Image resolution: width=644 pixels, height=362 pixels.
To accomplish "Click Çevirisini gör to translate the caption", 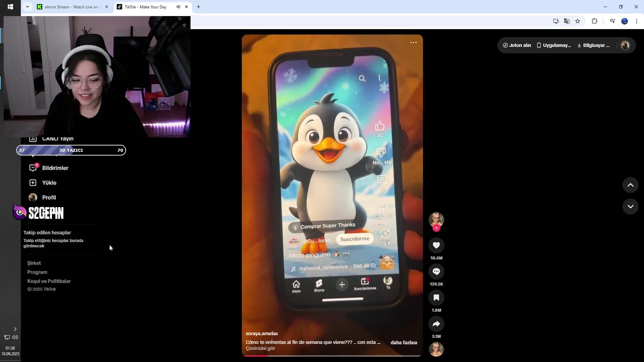I will [x=261, y=348].
